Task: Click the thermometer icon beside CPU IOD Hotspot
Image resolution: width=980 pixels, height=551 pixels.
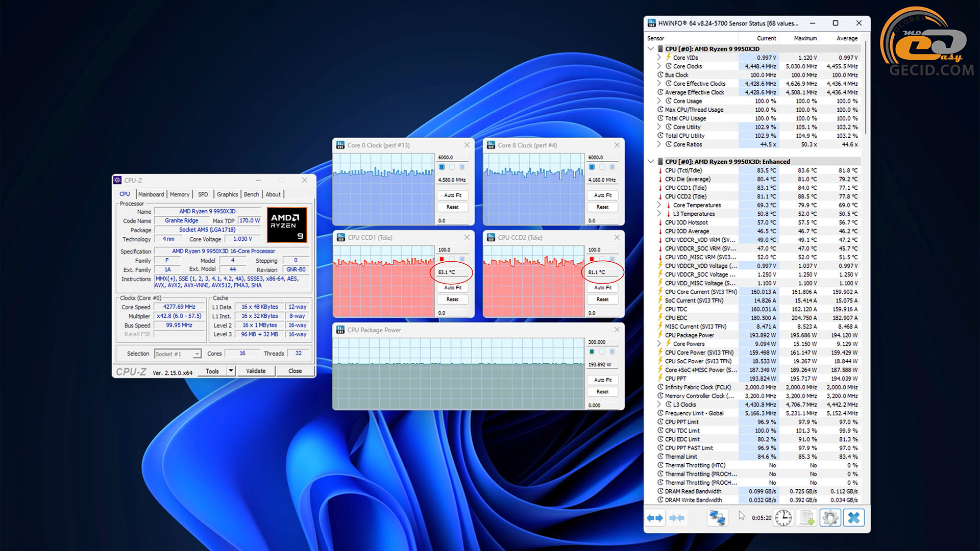Action: pyautogui.click(x=660, y=222)
